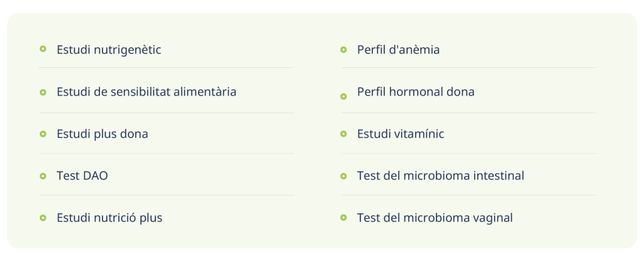
Task: Select Perfil hormonal dona
Action: [x=416, y=92]
